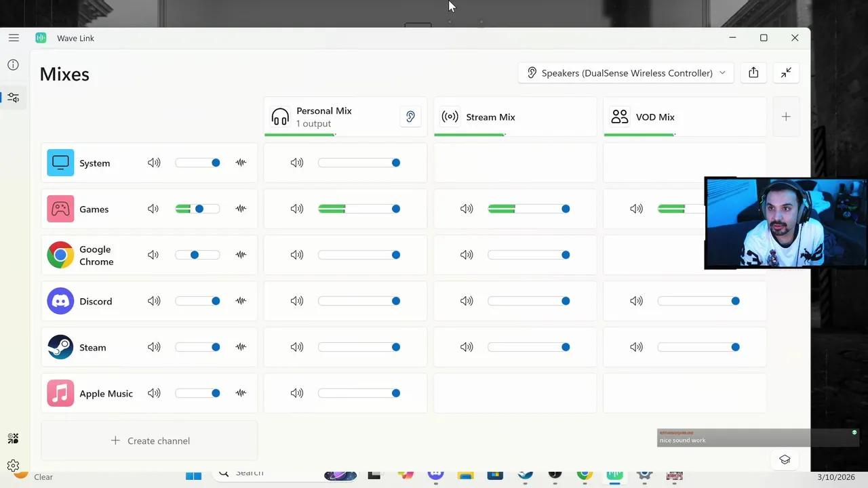Mute the Google Chrome master speaker

pos(154,255)
